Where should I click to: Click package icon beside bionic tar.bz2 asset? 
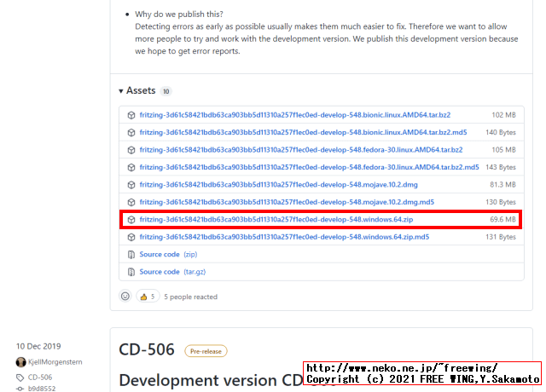coord(131,115)
